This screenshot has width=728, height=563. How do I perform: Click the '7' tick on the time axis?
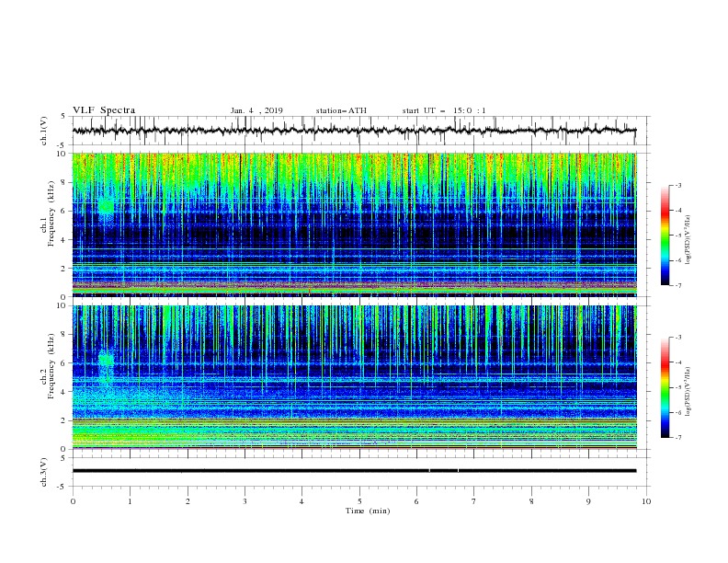(474, 501)
